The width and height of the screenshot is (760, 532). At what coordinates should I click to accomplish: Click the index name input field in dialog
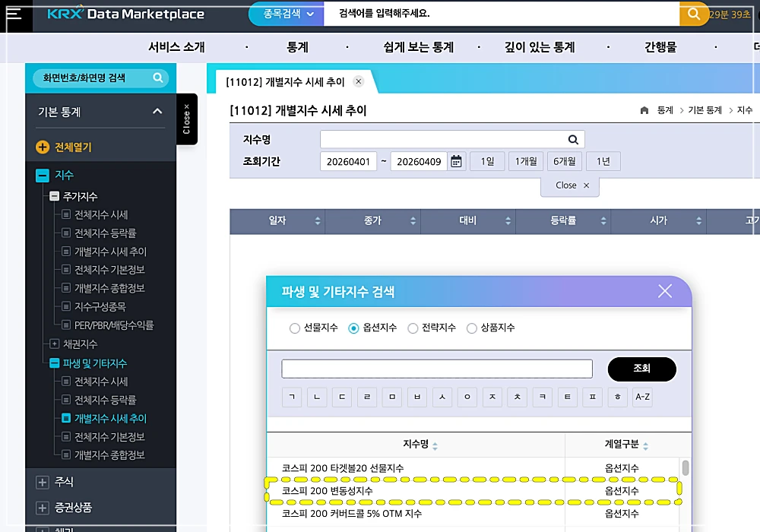[x=437, y=369]
